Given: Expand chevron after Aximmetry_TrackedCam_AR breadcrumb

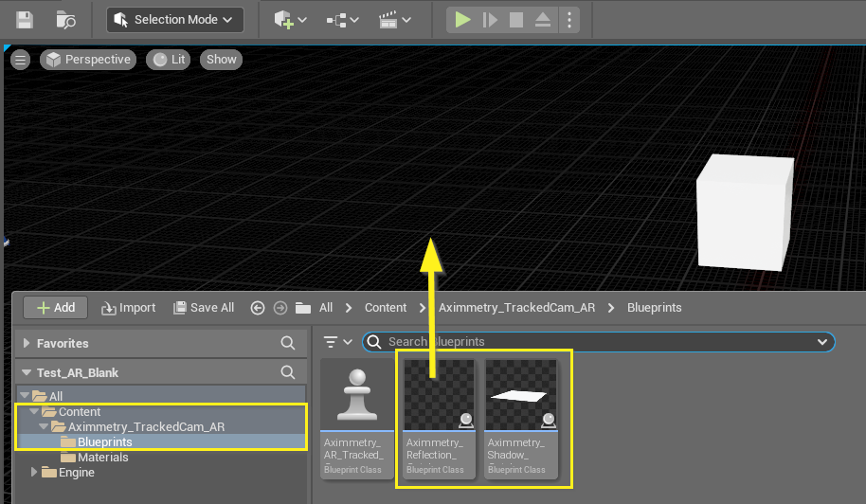Looking at the screenshot, I should pyautogui.click(x=611, y=308).
